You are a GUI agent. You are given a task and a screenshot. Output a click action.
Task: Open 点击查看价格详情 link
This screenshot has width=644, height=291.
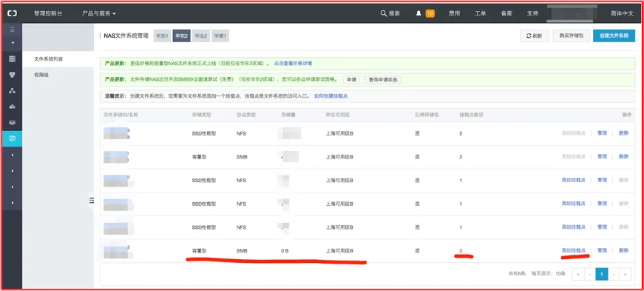293,64
